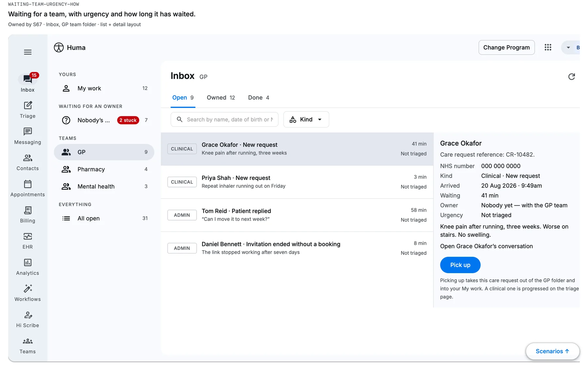Expand the Kind filter dropdown

(x=306, y=119)
